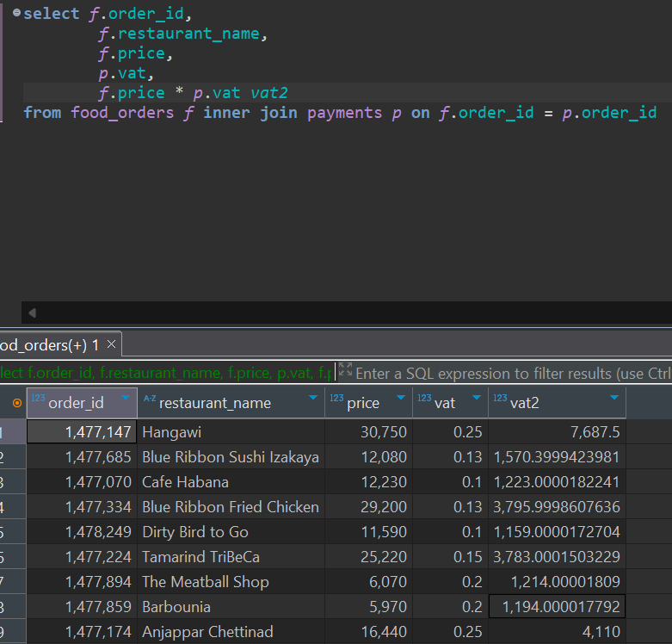Select the price cell 6,070
672x644 pixels.
coord(368,581)
